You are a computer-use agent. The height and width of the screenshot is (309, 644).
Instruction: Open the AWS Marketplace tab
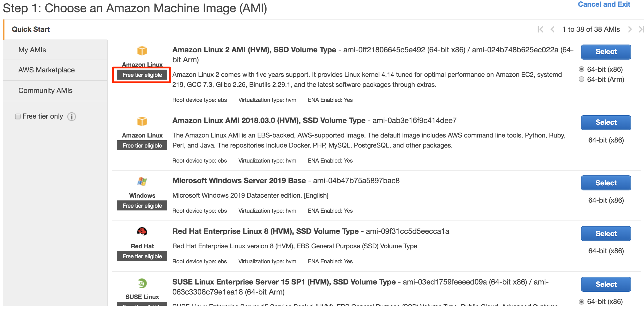tap(56, 70)
